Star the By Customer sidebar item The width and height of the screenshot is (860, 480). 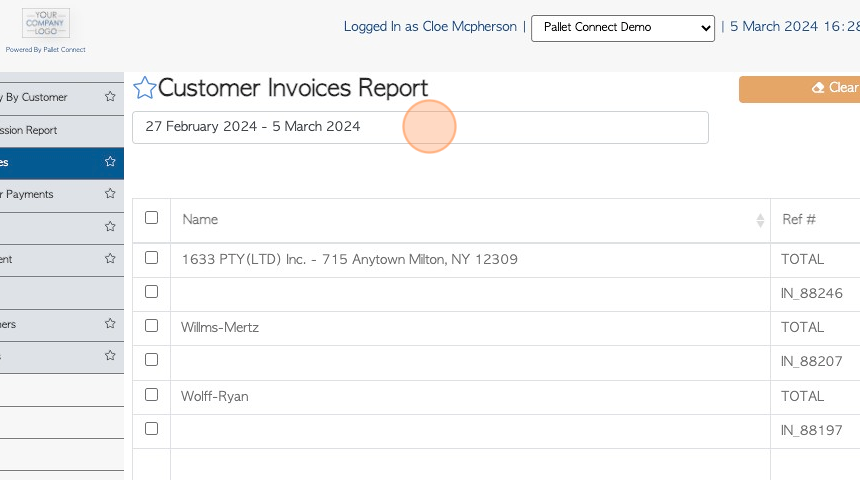(x=110, y=97)
